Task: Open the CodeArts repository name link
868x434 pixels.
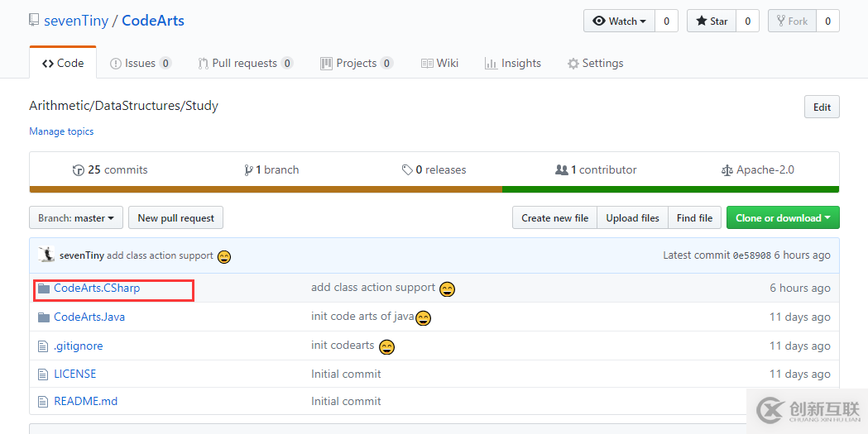Action: click(153, 21)
